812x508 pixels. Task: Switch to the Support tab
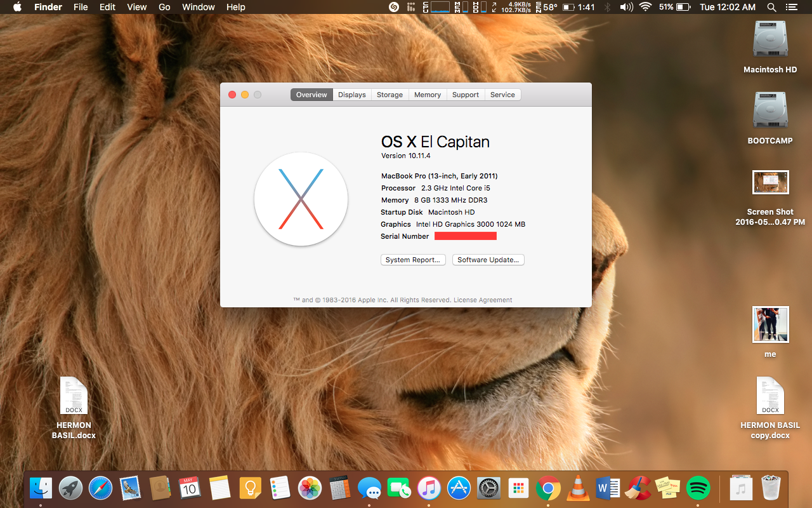(466, 95)
